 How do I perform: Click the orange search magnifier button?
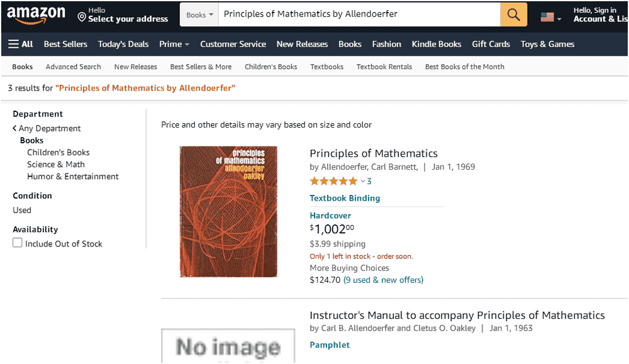(513, 14)
